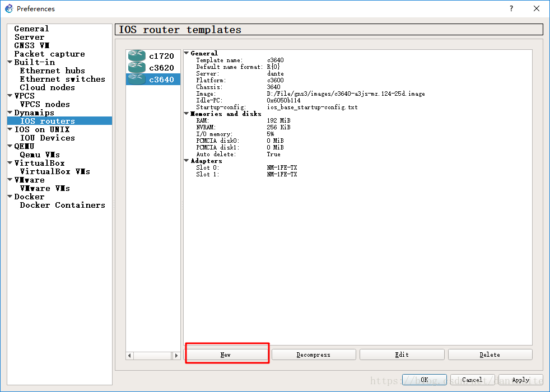Viewport: 550px width, 392px height.
Task: Select Docker Containers in the tree
Action: click(62, 206)
